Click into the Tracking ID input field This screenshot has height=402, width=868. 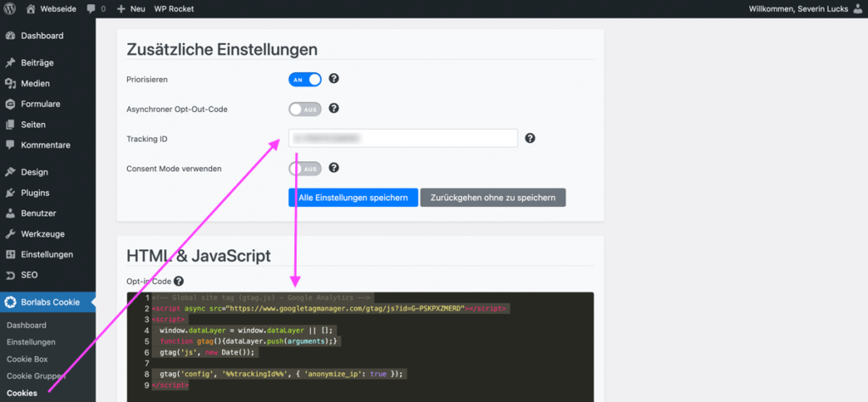[x=403, y=138]
